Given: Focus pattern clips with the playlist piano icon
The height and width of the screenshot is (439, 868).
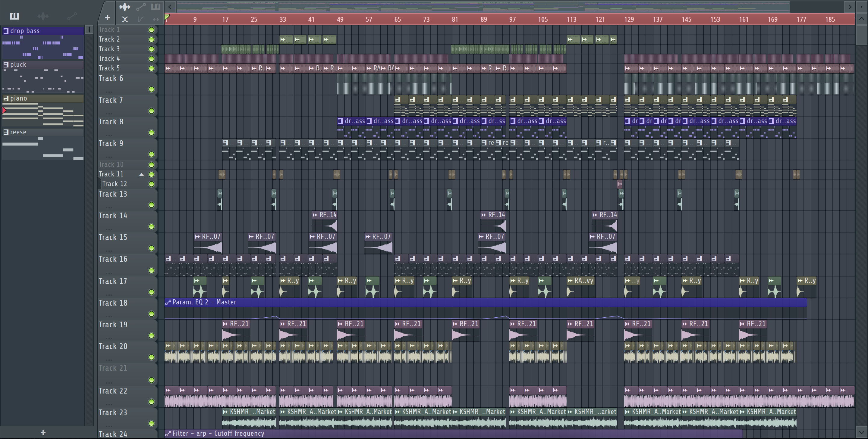Looking at the screenshot, I should click(x=156, y=6).
